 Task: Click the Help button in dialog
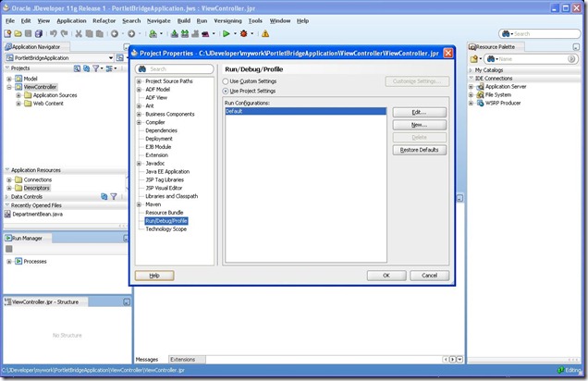point(154,276)
